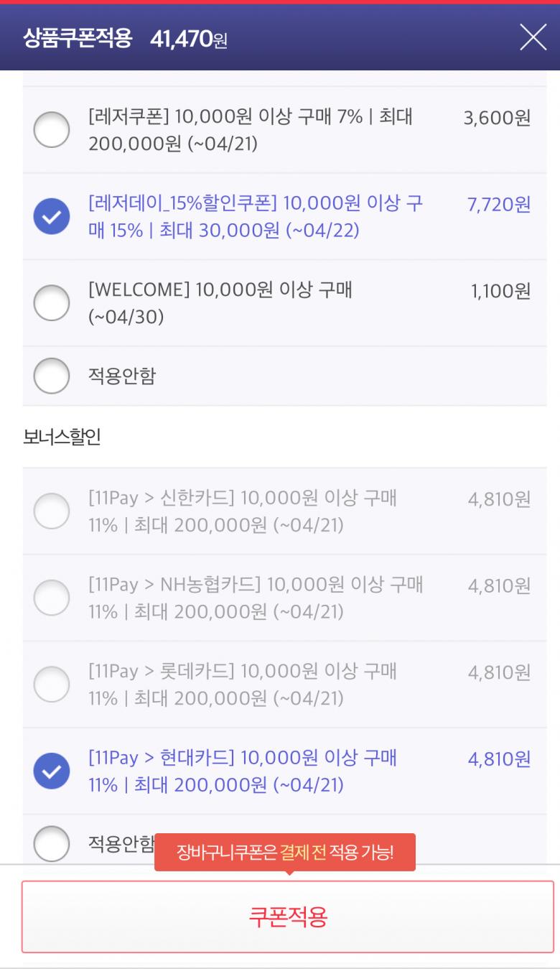Click the 1,100원 WELCOME discount amount
560x969 pixels.
(x=500, y=291)
